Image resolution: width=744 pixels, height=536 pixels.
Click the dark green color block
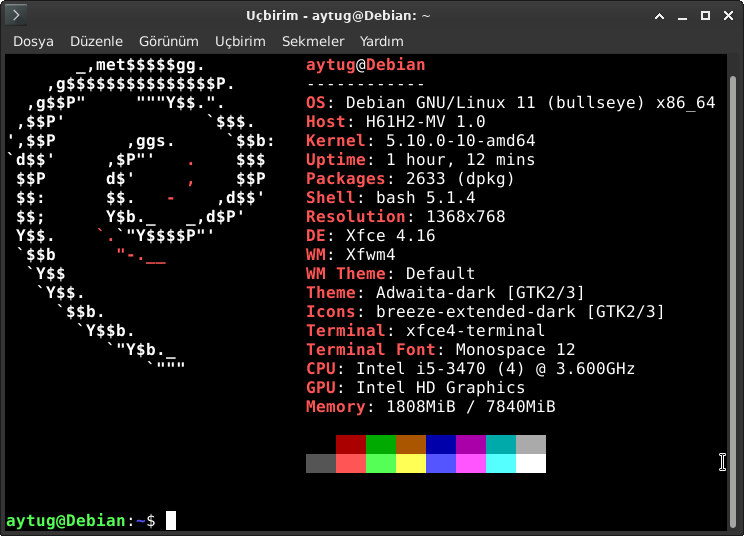pyautogui.click(x=381, y=444)
